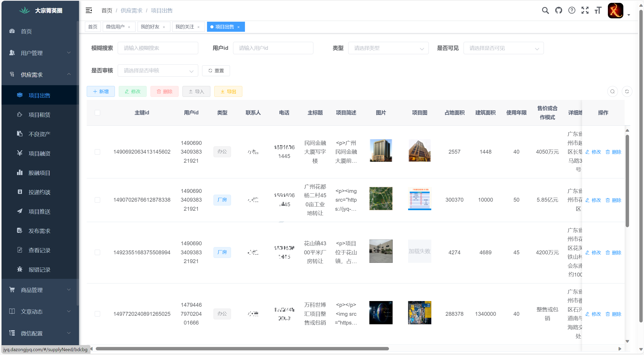Check the row 1490702676612878338

coord(97,200)
